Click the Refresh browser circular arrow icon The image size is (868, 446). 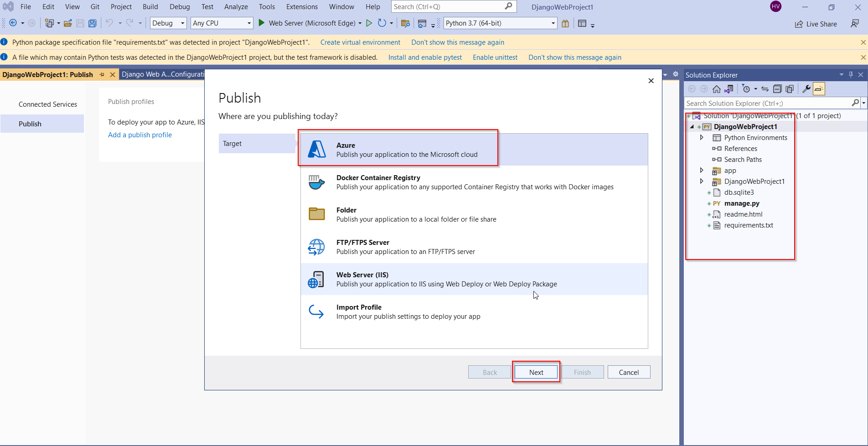(382, 23)
